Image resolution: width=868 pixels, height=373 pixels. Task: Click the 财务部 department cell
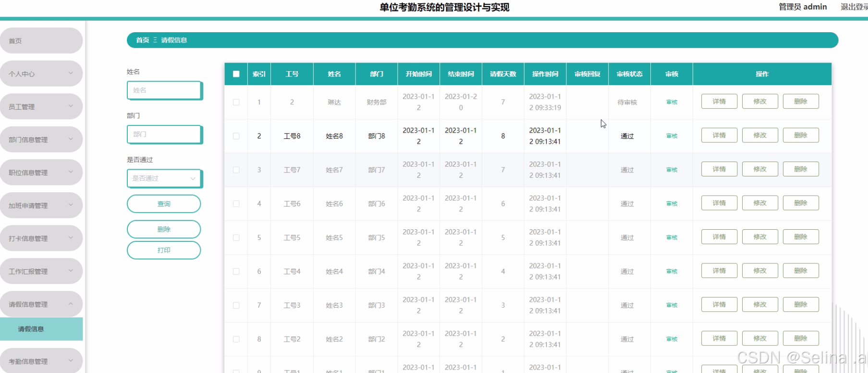point(377,102)
